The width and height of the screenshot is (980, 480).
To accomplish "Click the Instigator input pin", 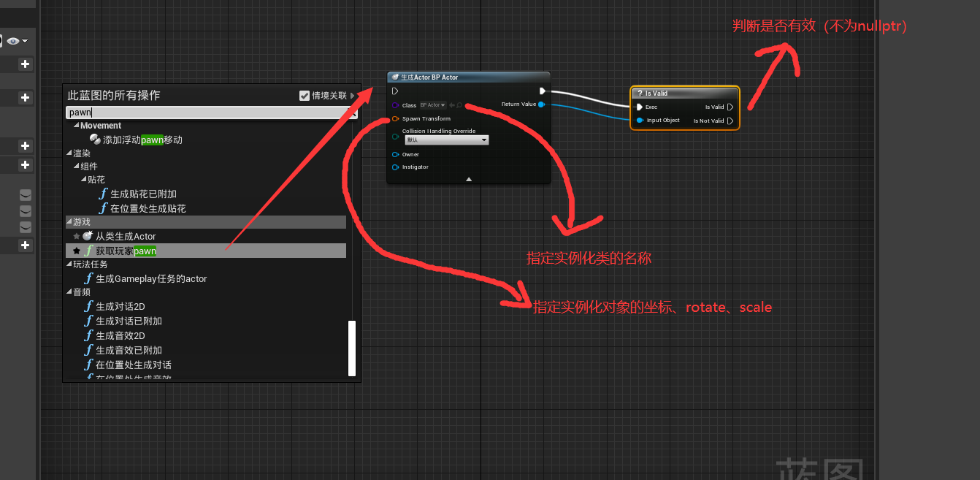I will coord(395,167).
